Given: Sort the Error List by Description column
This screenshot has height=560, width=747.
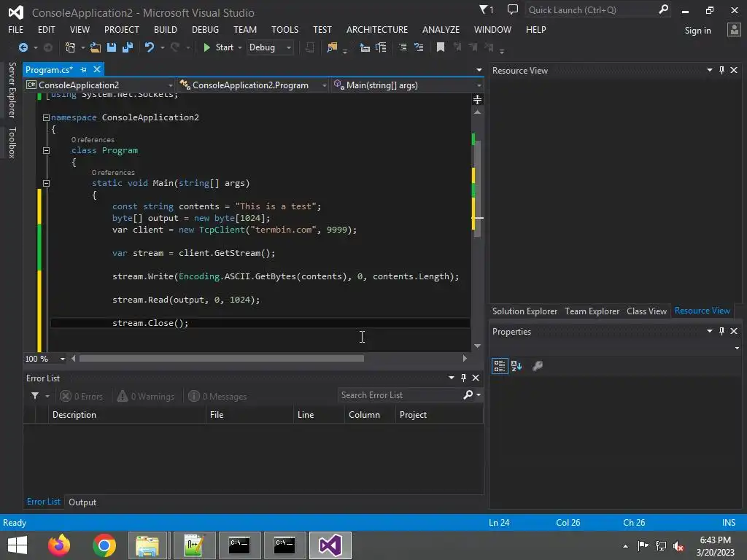Looking at the screenshot, I should (x=127, y=415).
